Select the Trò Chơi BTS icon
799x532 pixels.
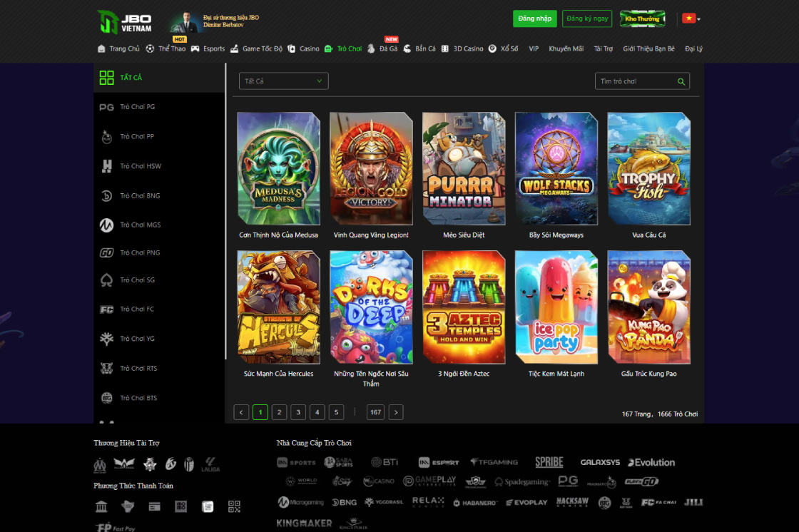tap(106, 398)
